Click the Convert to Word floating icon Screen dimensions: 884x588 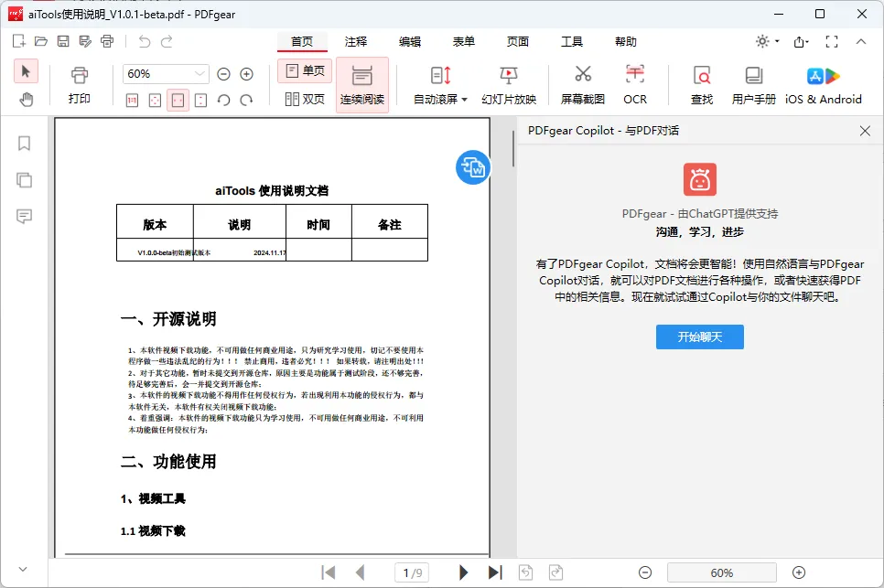473,166
